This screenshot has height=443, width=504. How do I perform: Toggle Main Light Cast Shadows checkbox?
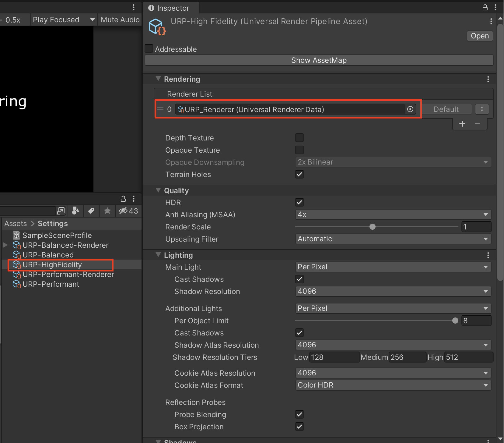[x=299, y=279]
